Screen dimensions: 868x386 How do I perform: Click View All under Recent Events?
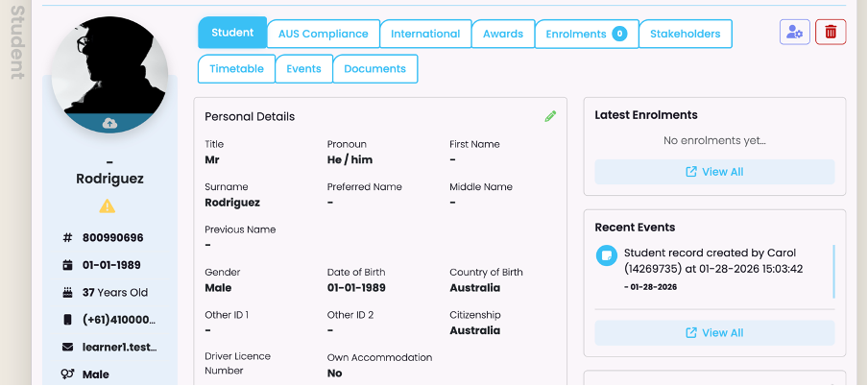(714, 333)
